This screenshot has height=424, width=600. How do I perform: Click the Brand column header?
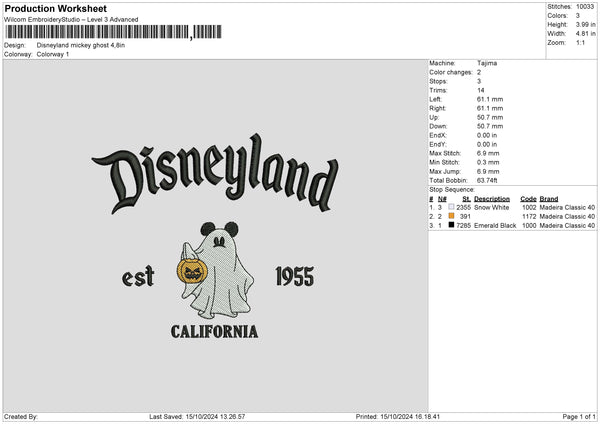pyautogui.click(x=549, y=199)
